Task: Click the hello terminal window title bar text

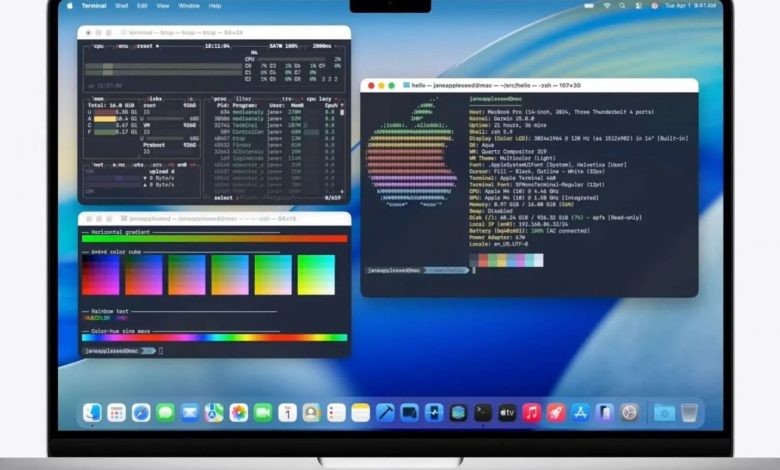Action: pos(496,86)
